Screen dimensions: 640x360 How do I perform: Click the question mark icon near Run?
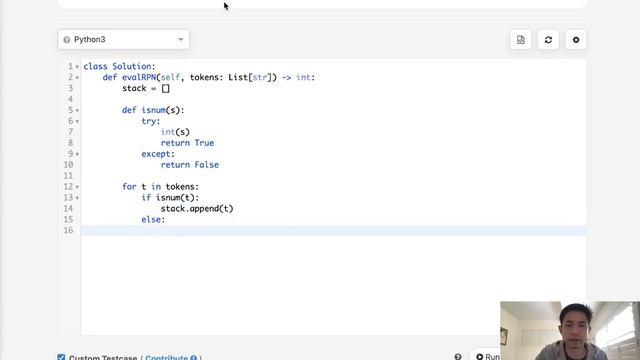[458, 357]
